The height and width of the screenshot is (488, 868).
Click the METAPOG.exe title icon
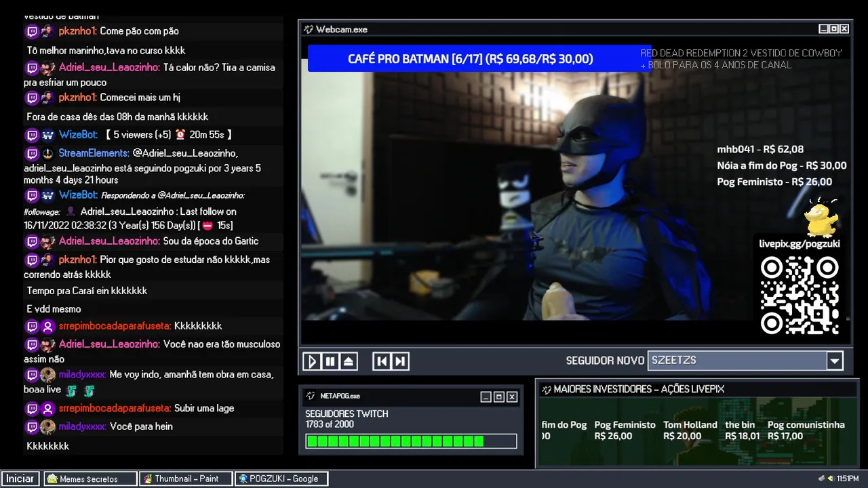coord(311,396)
